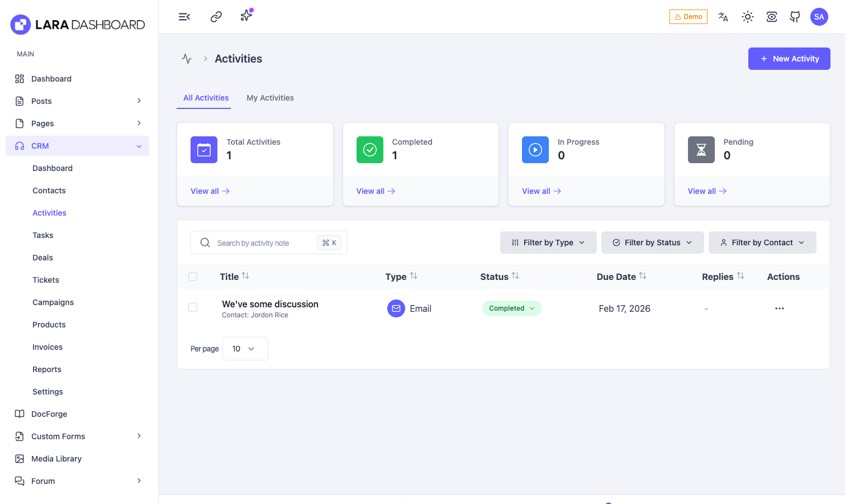This screenshot has height=504, width=845.
Task: Tick the select-all checkbox in table header
Action: click(193, 277)
